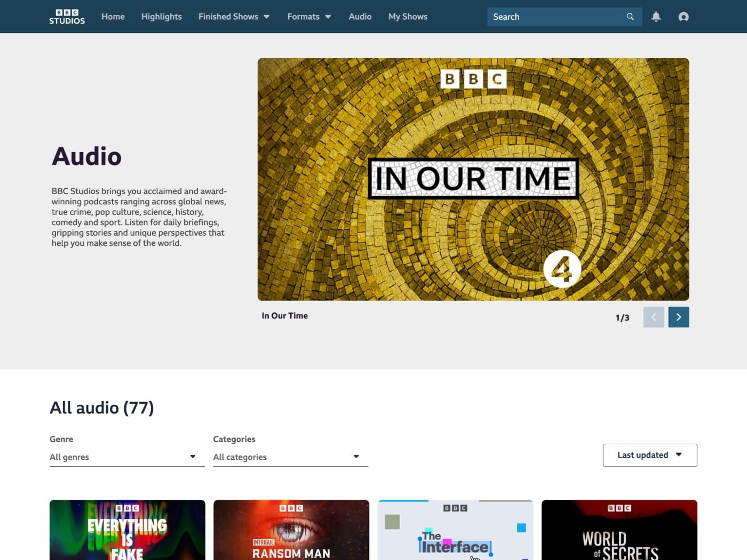Open My Shows
The image size is (747, 560).
pyautogui.click(x=408, y=17)
